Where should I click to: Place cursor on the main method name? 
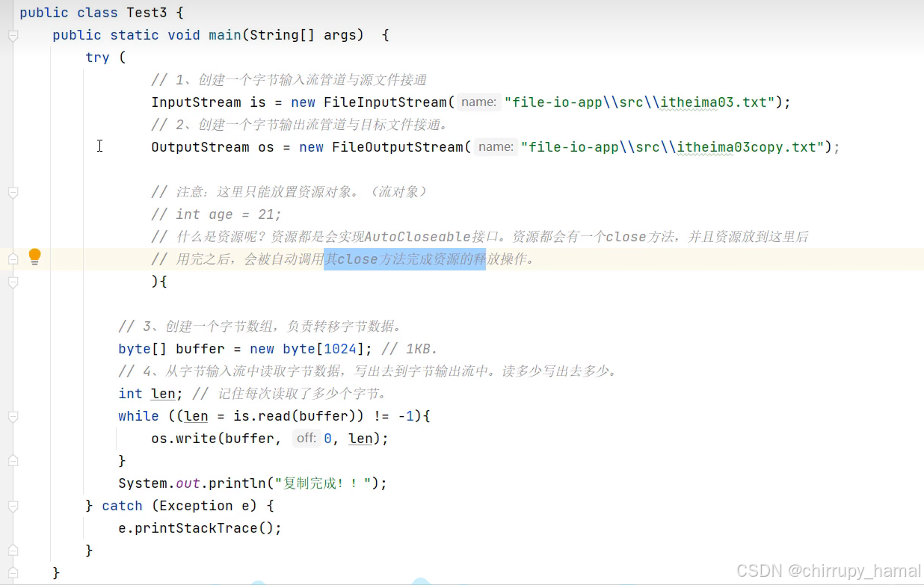click(x=225, y=35)
